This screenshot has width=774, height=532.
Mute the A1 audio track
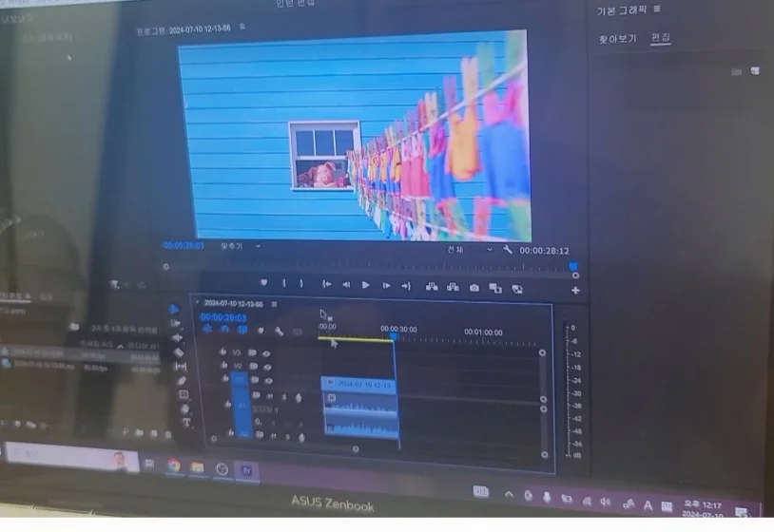(x=270, y=396)
